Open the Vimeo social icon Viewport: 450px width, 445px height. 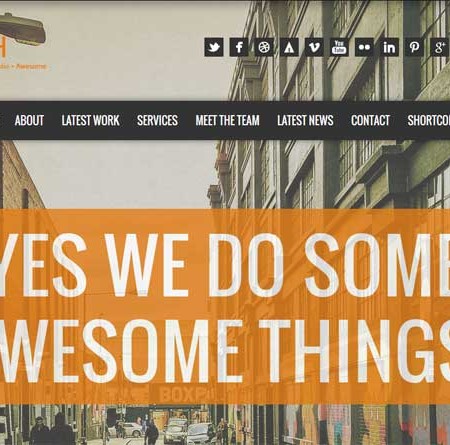click(x=314, y=47)
